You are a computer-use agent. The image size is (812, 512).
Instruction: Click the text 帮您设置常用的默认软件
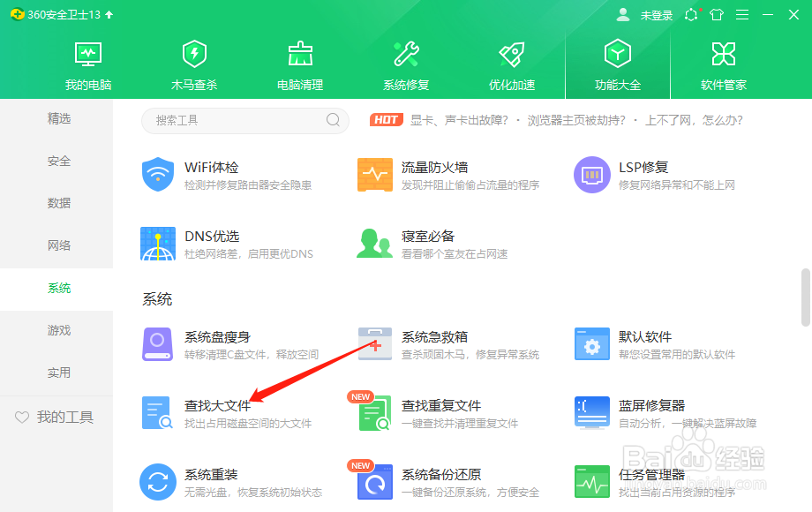point(677,355)
